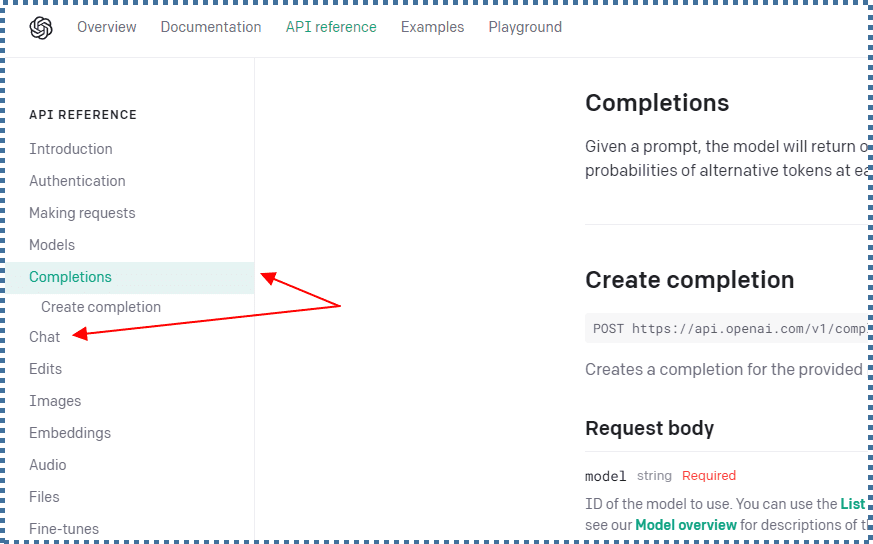
Task: Click the OpenAI logo icon
Action: tap(41, 28)
